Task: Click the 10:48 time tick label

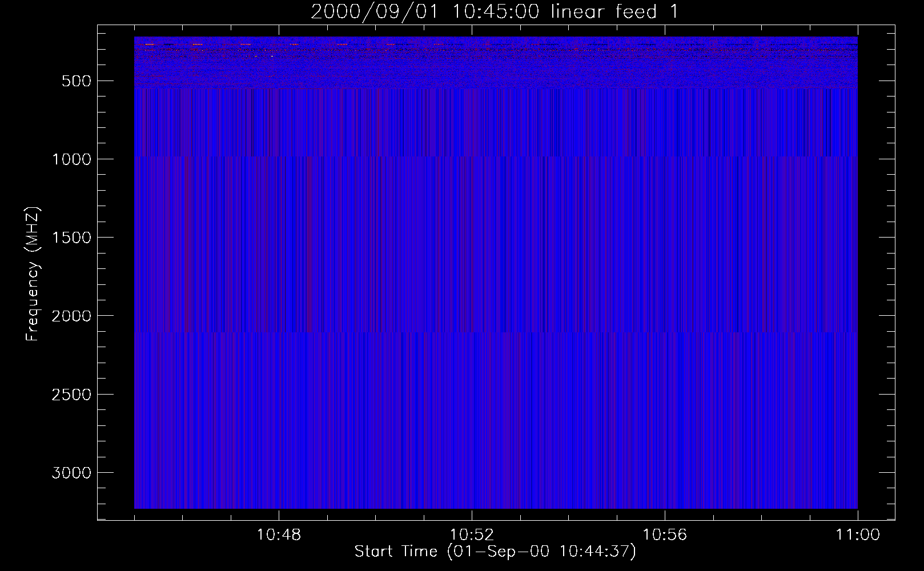Action: (x=279, y=535)
